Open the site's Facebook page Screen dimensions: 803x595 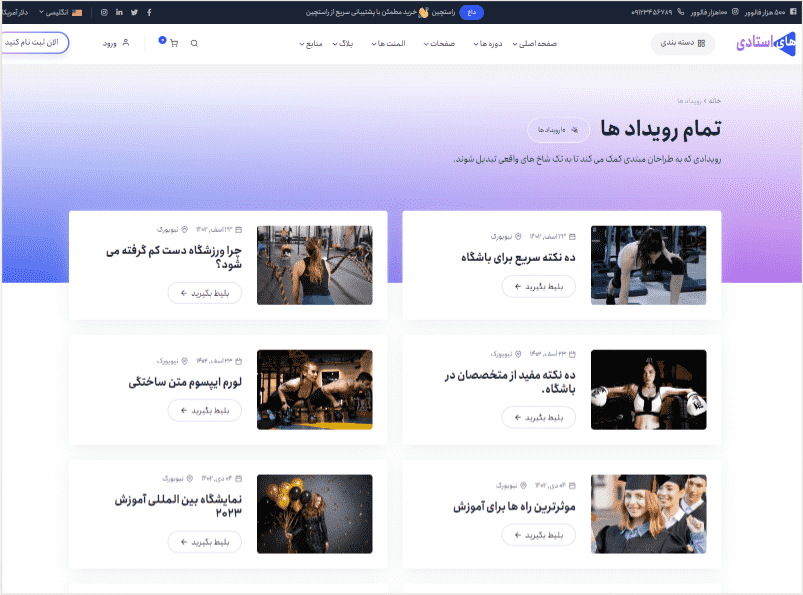click(x=149, y=12)
